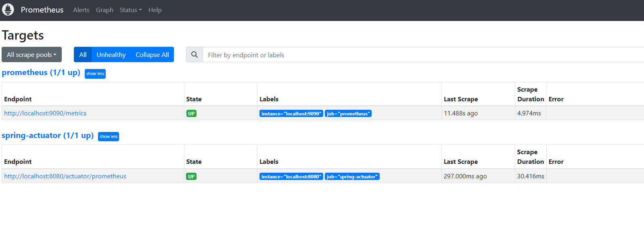This screenshot has width=644, height=228.
Task: Click the 4.974ms scrape duration value
Action: 529,113
